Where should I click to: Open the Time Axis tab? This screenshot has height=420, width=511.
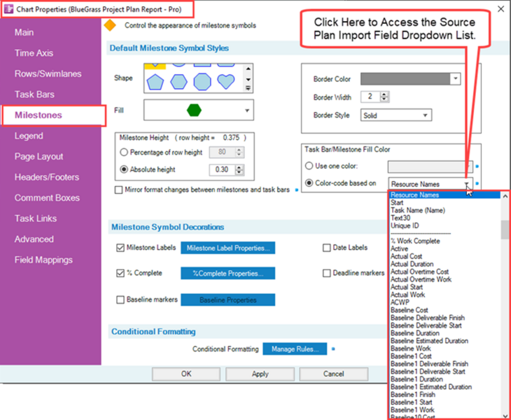coord(34,52)
